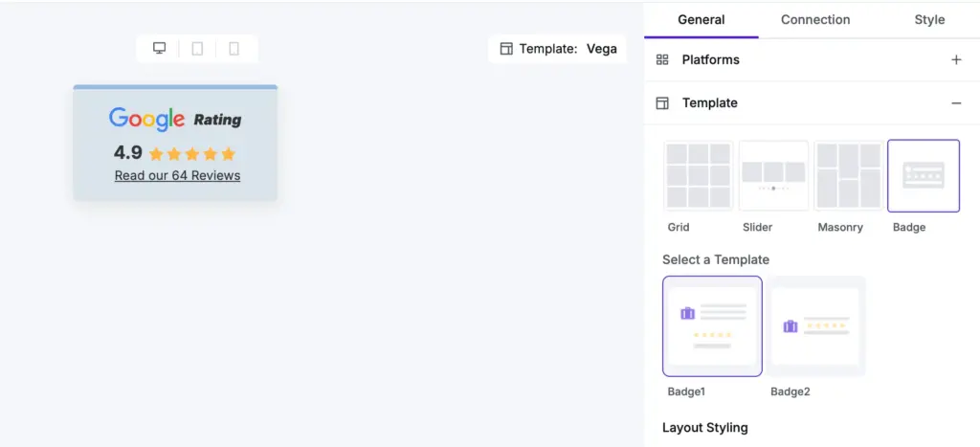Select the Badge layout thumbnail

924,176
